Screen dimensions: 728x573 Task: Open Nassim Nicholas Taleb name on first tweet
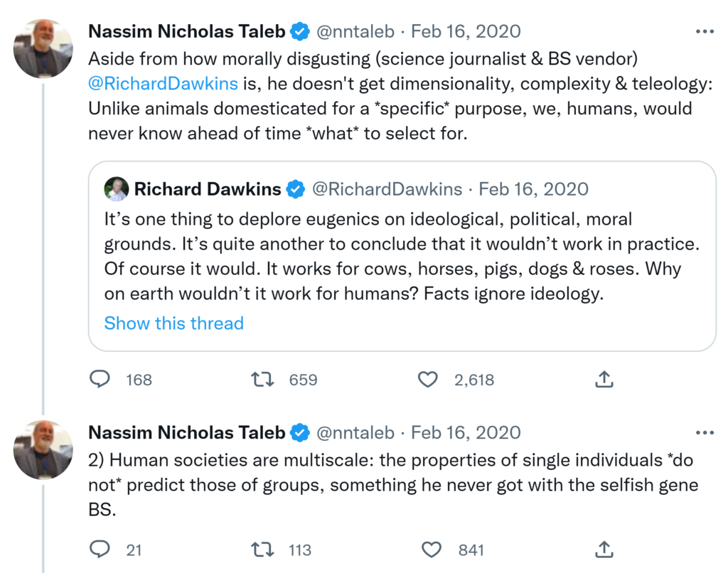187,32
